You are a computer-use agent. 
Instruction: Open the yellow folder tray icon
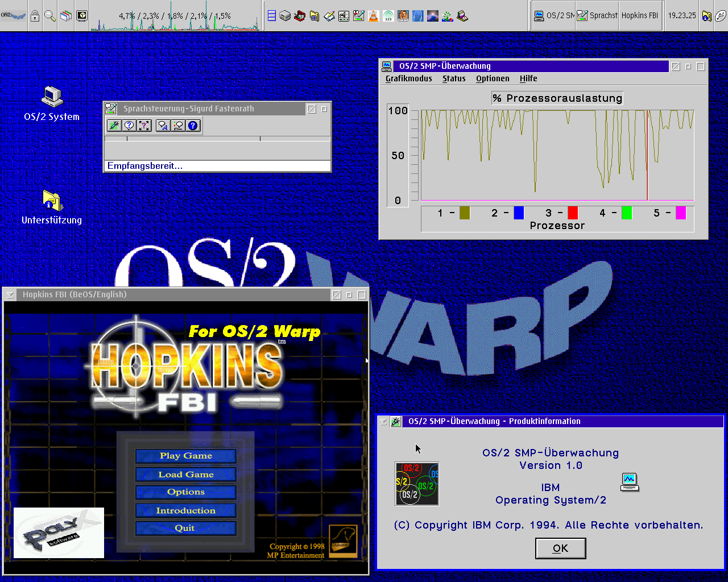click(x=315, y=16)
